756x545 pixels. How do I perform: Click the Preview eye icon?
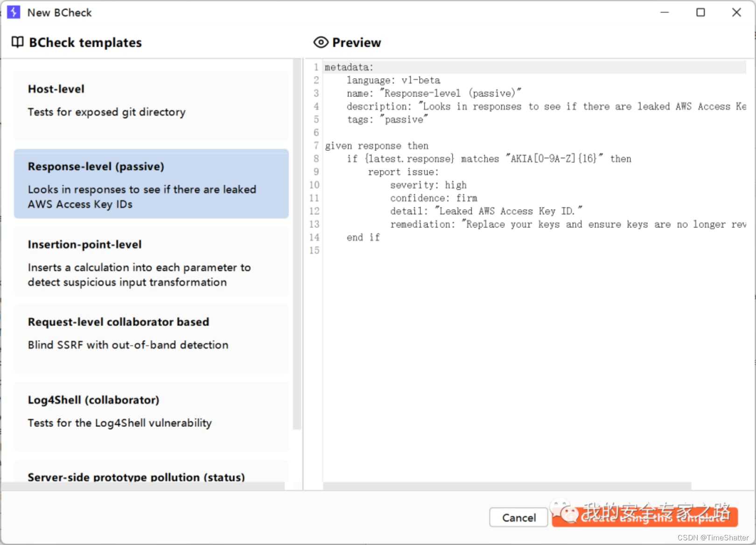(x=321, y=42)
